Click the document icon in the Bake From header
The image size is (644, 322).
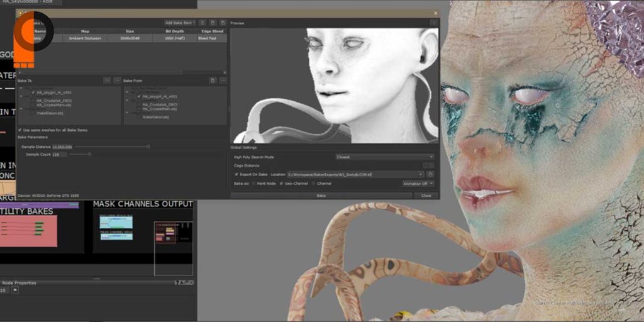point(213,80)
